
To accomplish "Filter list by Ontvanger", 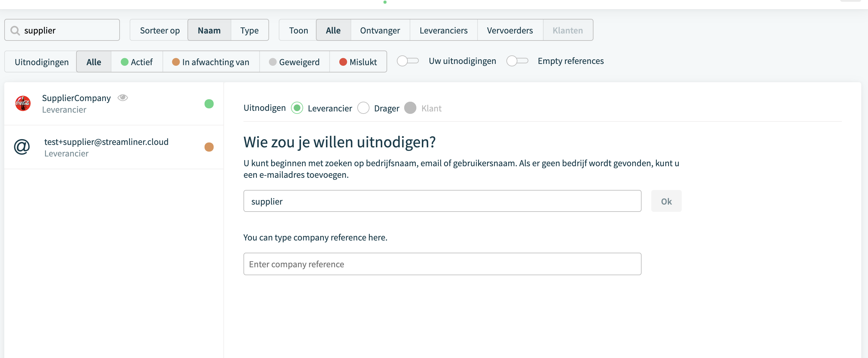I will pos(380,30).
